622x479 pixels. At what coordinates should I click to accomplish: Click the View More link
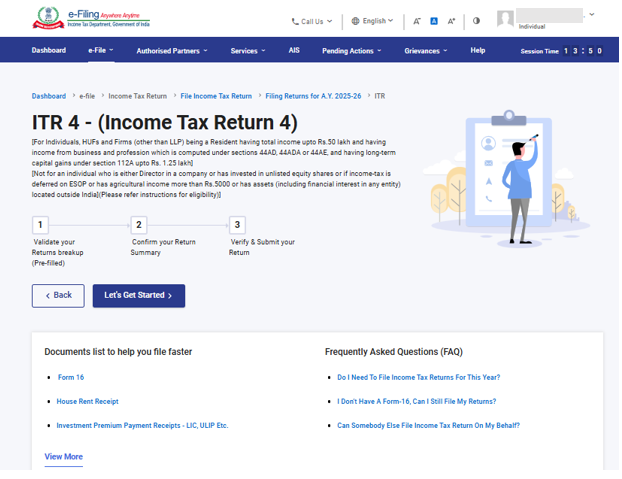pos(63,457)
